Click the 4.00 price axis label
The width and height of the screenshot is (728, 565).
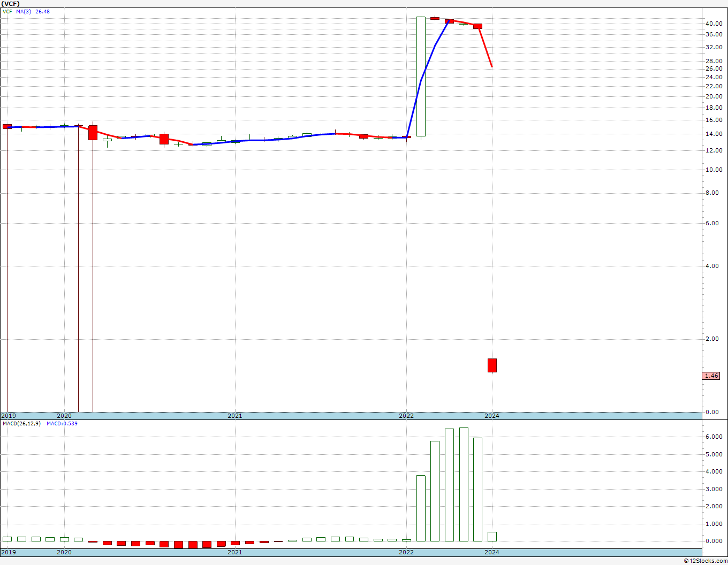(712, 266)
